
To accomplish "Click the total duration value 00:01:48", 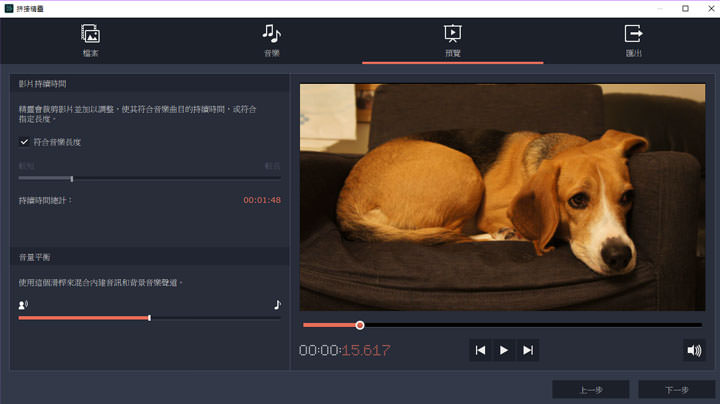I will coord(262,200).
